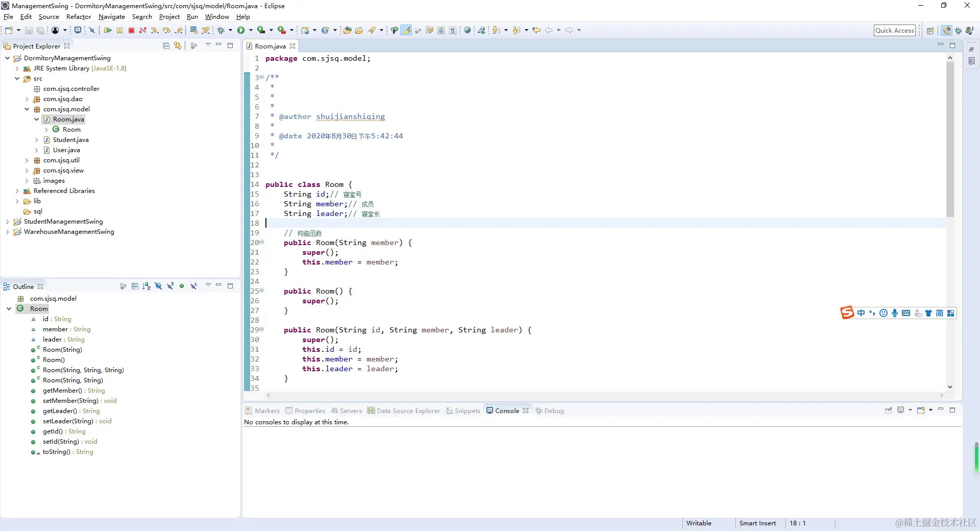Click the editor horizontal scroll-right arrow
The width and height of the screenshot is (980, 531).
click(942, 396)
